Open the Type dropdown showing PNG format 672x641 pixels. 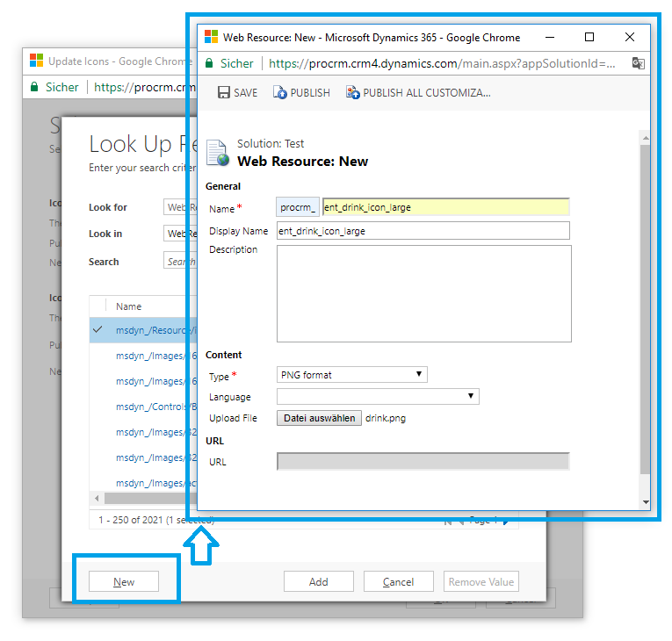click(x=351, y=375)
